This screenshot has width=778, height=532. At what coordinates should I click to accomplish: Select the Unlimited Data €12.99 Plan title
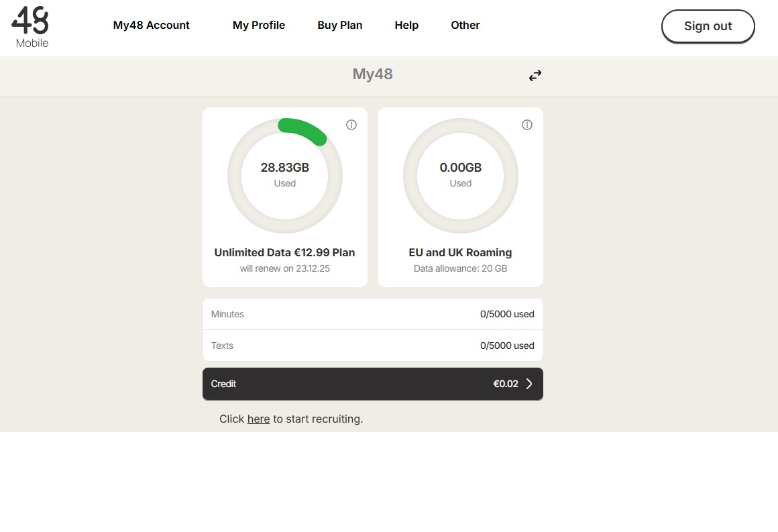click(x=285, y=253)
